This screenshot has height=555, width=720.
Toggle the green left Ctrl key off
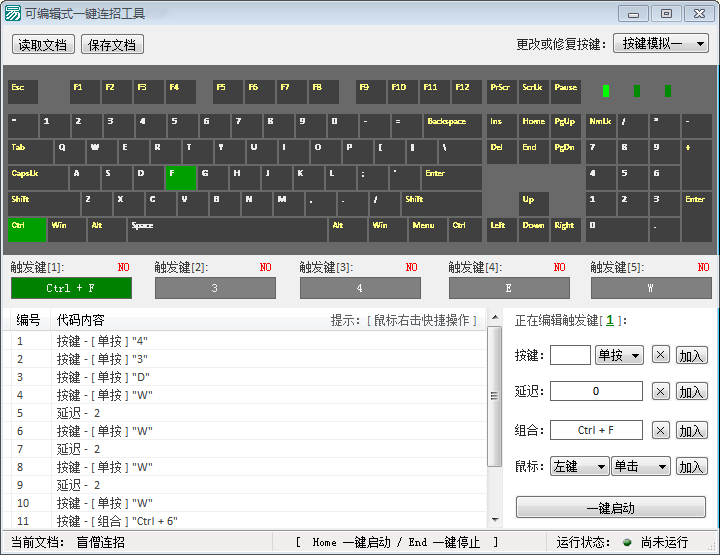pos(27,229)
